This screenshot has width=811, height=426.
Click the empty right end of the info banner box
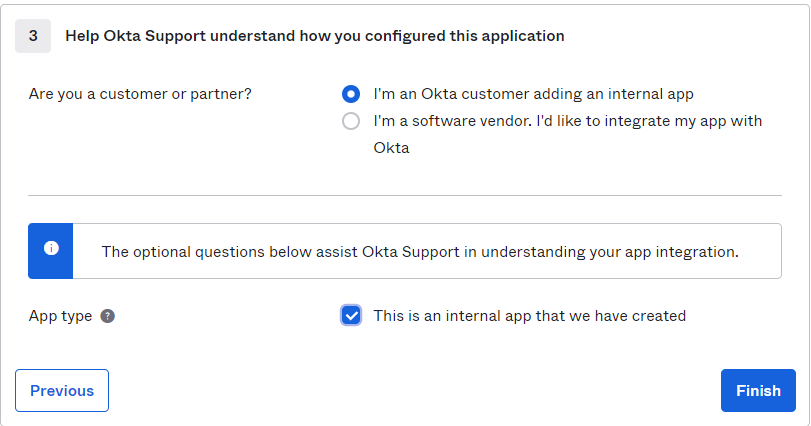tap(762, 251)
